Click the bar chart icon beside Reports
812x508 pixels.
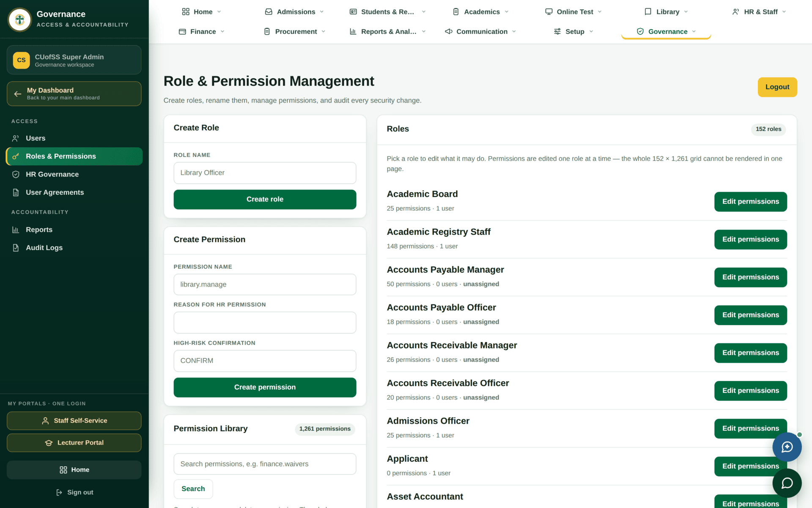(16, 230)
